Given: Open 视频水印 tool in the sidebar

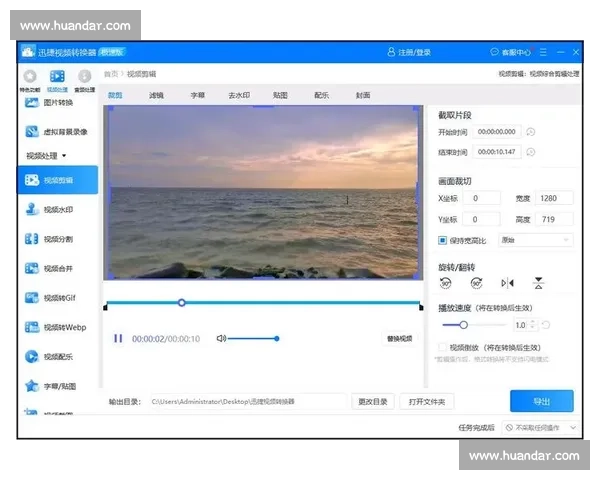Looking at the screenshot, I should (x=49, y=209).
